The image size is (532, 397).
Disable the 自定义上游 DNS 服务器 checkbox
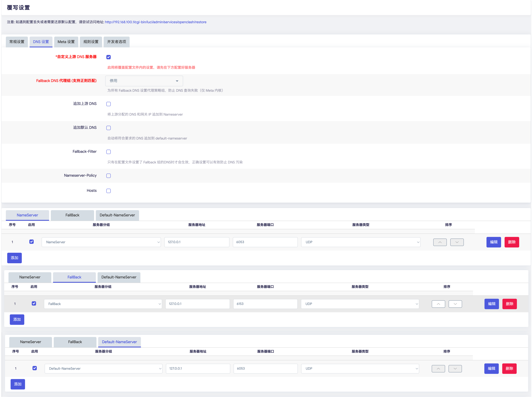(108, 57)
